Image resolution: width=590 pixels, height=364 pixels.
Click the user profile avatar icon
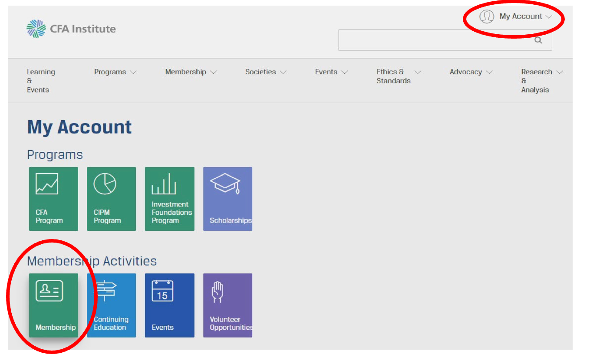[x=487, y=16]
